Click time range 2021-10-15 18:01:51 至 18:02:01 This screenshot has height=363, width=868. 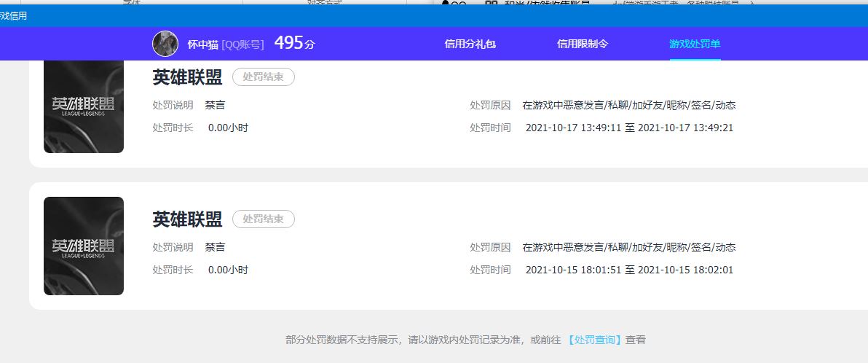pyautogui.click(x=629, y=270)
